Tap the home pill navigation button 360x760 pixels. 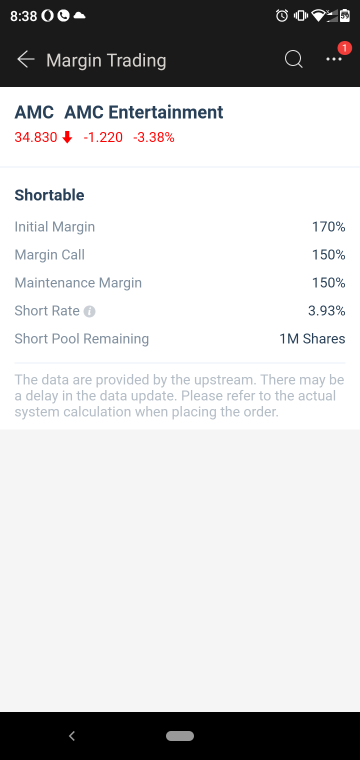coord(180,736)
